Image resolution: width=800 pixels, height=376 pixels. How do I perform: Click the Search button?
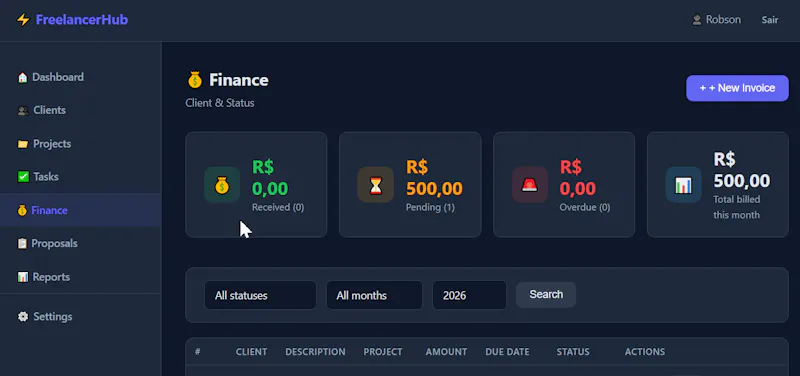coord(546,295)
